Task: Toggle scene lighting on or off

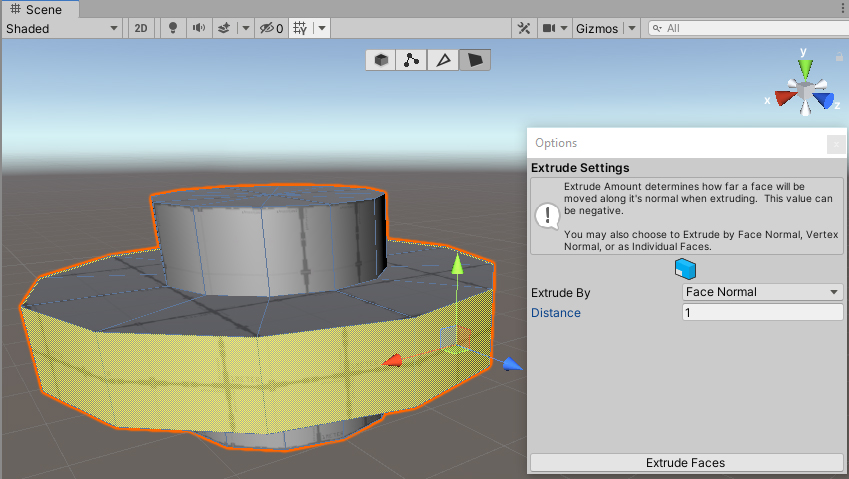Action: click(173, 29)
